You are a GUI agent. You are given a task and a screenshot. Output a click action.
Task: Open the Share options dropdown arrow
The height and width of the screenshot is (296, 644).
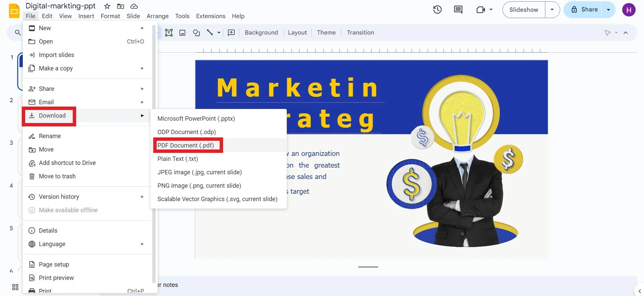[608, 10]
